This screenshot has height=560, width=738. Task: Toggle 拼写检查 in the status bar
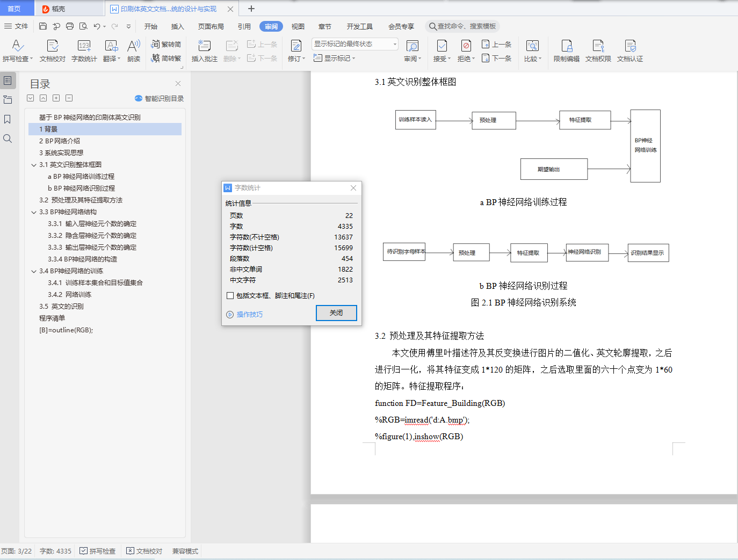tap(98, 551)
